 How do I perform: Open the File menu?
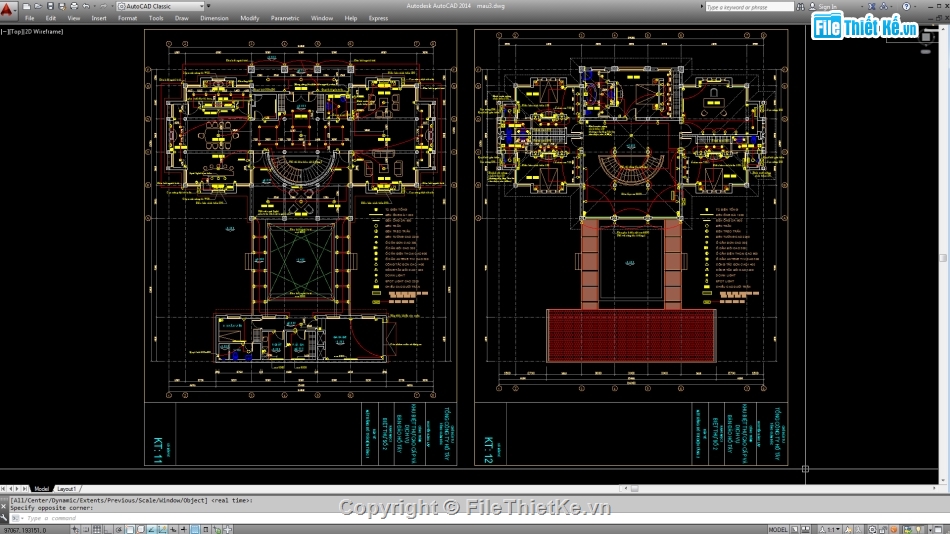(x=30, y=18)
